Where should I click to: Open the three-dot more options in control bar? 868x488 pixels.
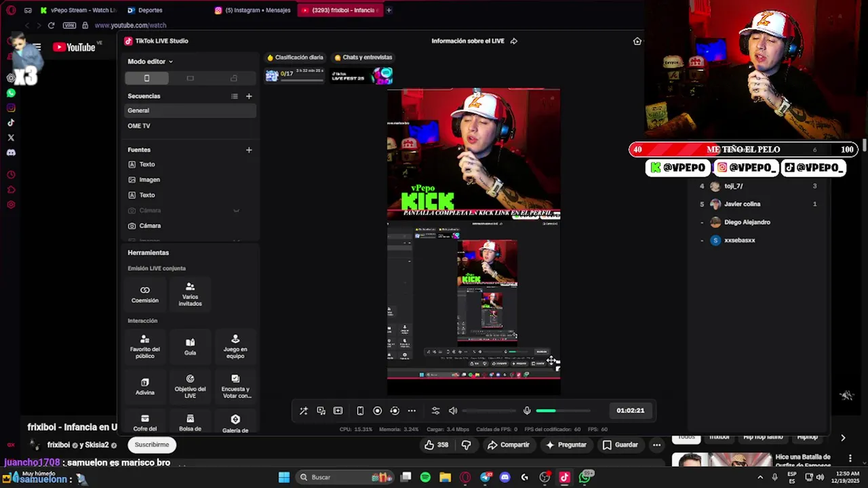pyautogui.click(x=412, y=411)
